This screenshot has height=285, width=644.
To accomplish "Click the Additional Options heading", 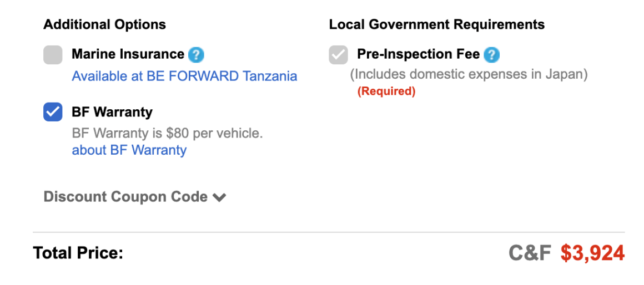I will tap(104, 25).
